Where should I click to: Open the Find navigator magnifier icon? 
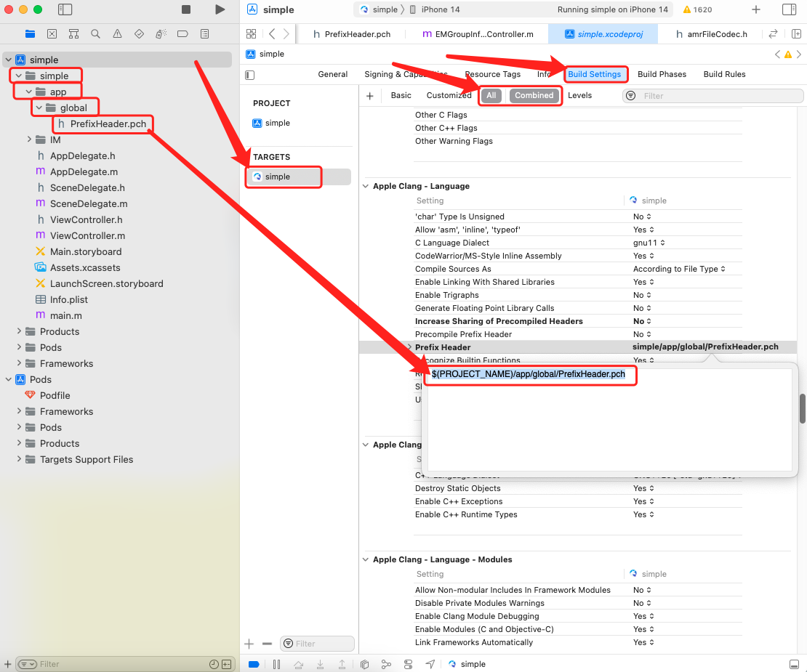pos(95,33)
